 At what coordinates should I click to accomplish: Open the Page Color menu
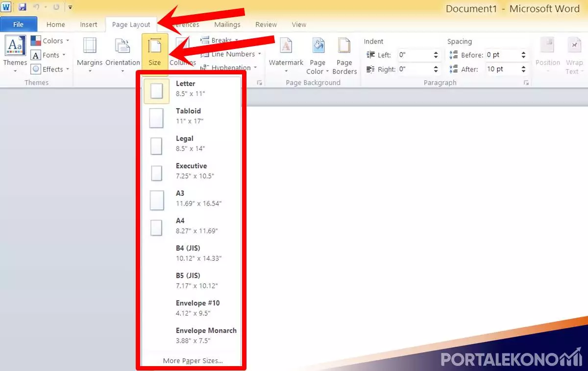(x=318, y=56)
